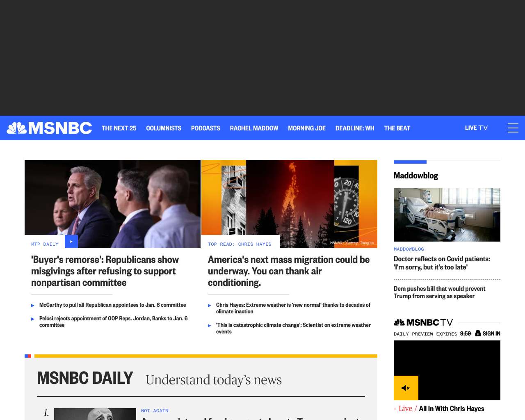Image resolution: width=525 pixels, height=420 pixels.
Task: Click Top Read: Chris Hayes label
Action: 240,244
